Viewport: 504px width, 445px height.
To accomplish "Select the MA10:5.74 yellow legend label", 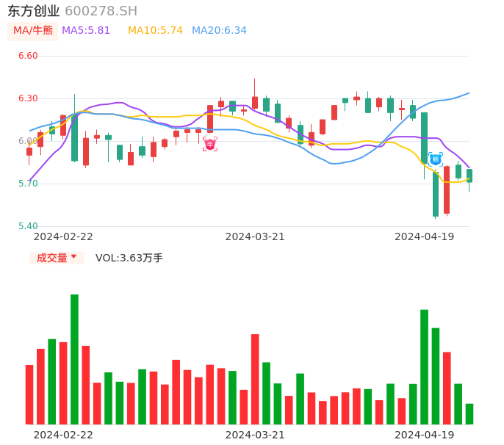I will (155, 31).
